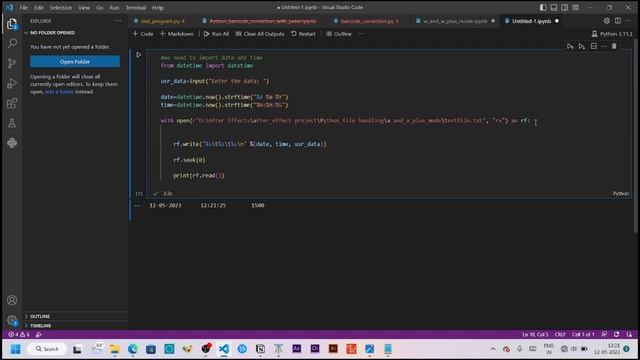Open the Terminal menu
This screenshot has height=360, width=640.
pos(136,7)
